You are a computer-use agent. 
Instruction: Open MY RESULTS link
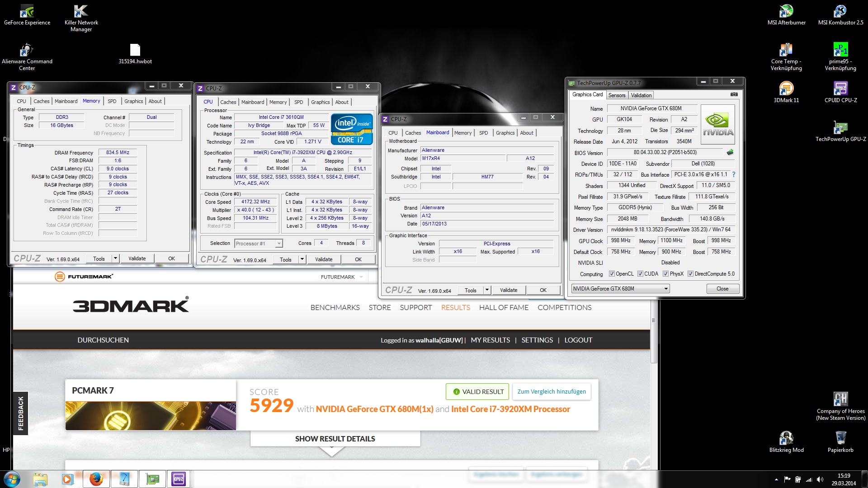coord(490,340)
